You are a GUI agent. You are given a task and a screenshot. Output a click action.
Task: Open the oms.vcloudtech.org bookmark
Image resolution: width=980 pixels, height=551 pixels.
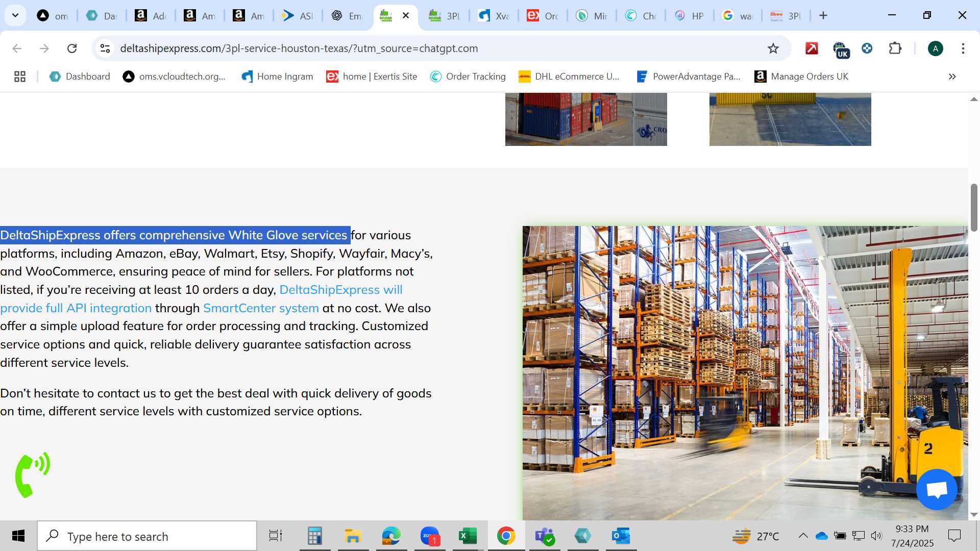[174, 77]
